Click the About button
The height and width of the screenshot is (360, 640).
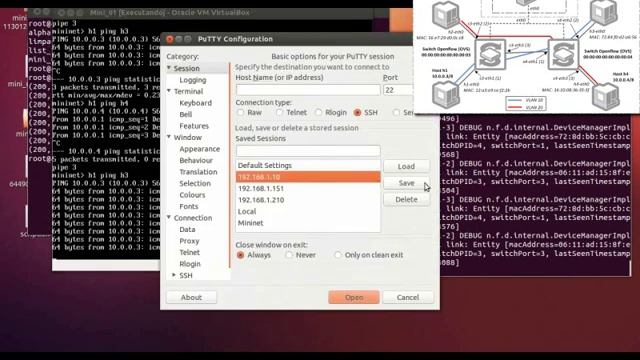(x=191, y=297)
